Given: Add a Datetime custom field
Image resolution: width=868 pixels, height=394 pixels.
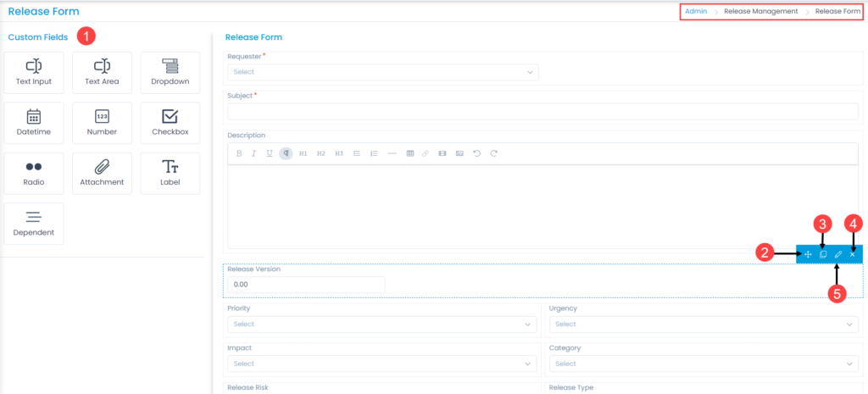Looking at the screenshot, I should (x=34, y=123).
